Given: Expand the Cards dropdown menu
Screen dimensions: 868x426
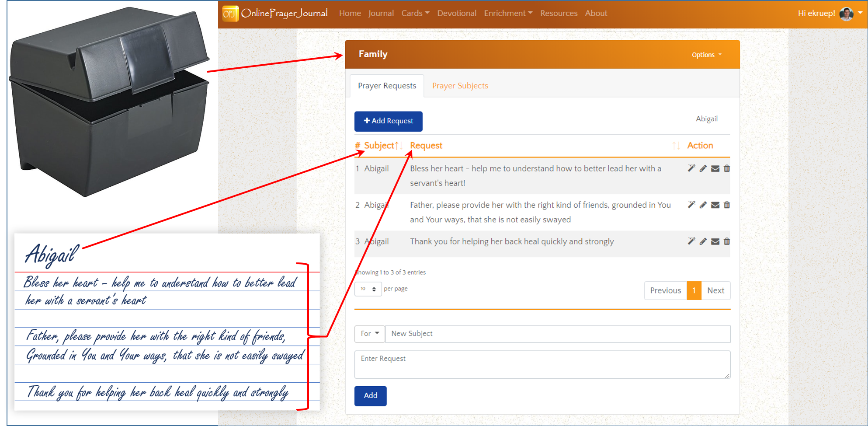Looking at the screenshot, I should (415, 13).
